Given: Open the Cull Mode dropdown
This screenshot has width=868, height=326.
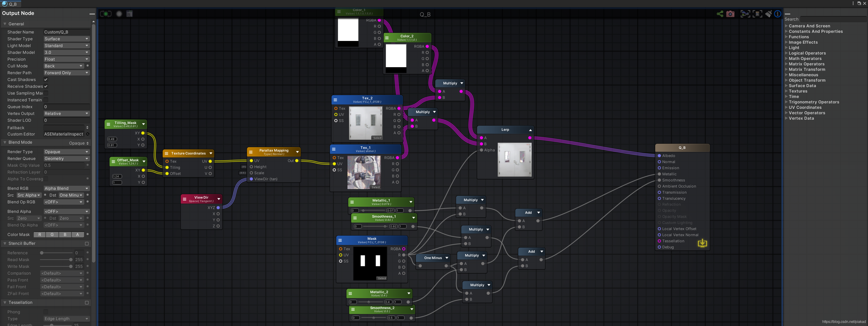Looking at the screenshot, I should tap(63, 66).
